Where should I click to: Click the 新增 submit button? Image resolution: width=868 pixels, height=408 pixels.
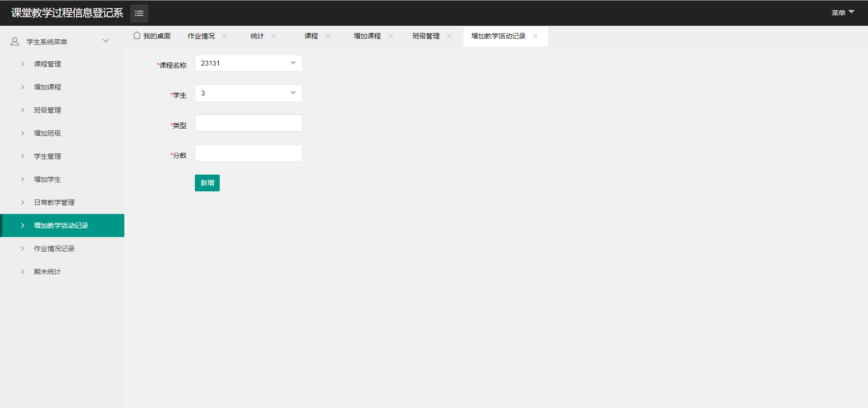[207, 183]
